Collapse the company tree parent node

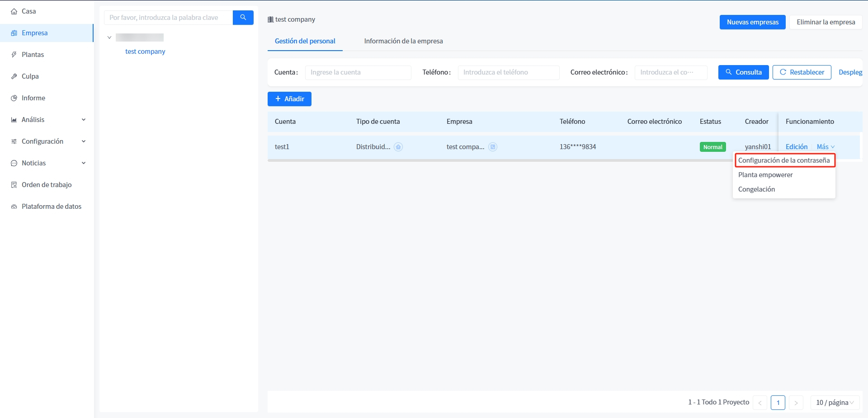[x=109, y=38]
